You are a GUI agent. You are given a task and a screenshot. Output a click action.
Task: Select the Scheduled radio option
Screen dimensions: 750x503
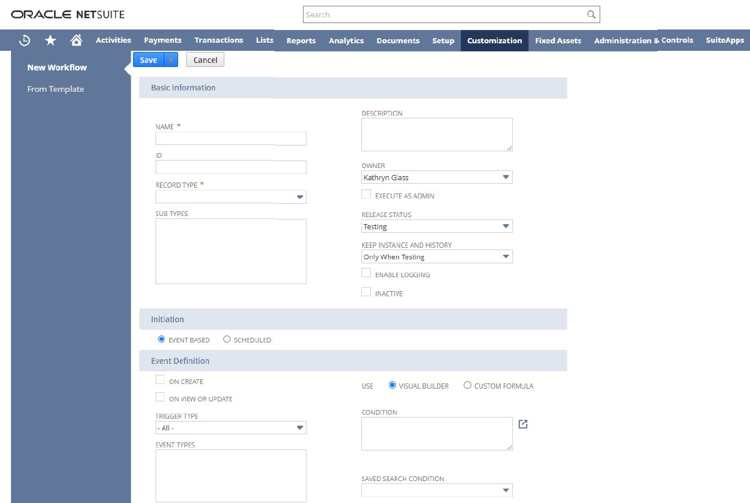[227, 339]
